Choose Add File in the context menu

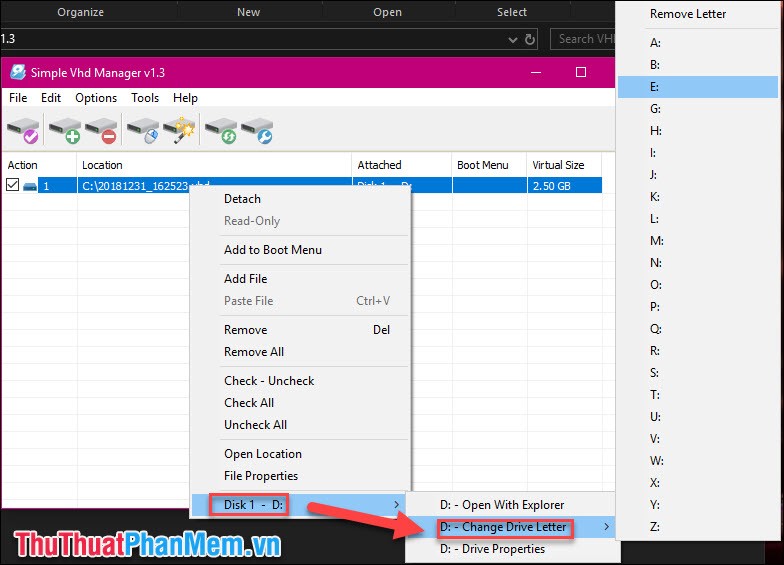(x=300, y=279)
